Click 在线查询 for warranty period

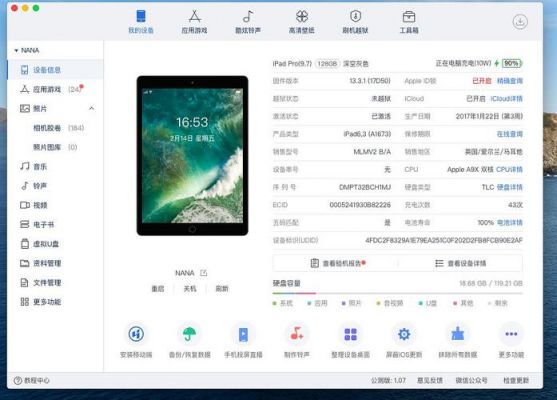(510, 134)
